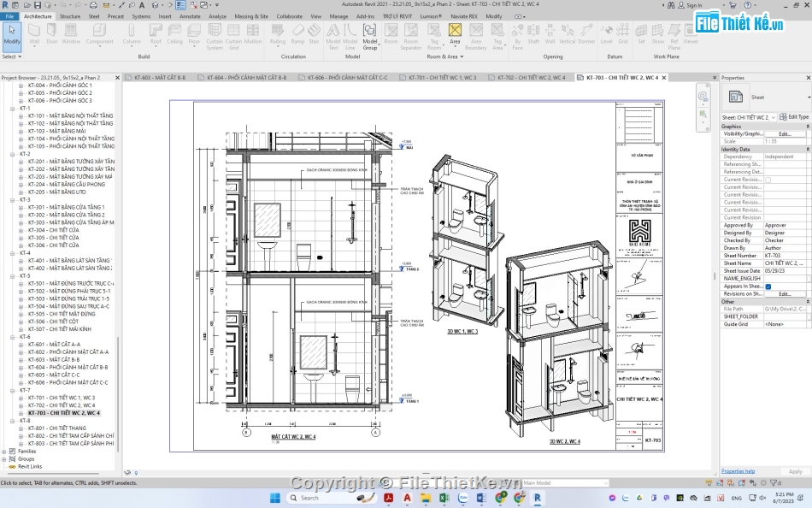
Task: Collapse the KT-7 sheet group
Action: pos(13,390)
